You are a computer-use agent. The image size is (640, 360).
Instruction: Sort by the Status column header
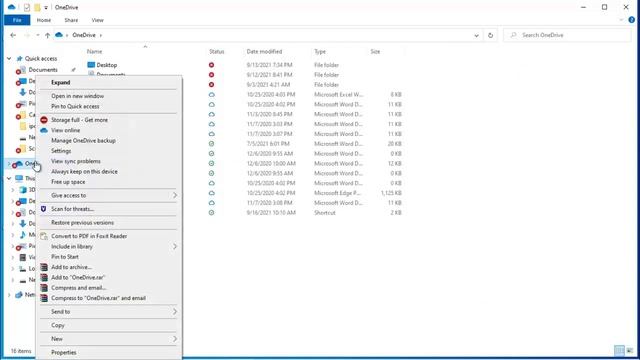pos(217,51)
